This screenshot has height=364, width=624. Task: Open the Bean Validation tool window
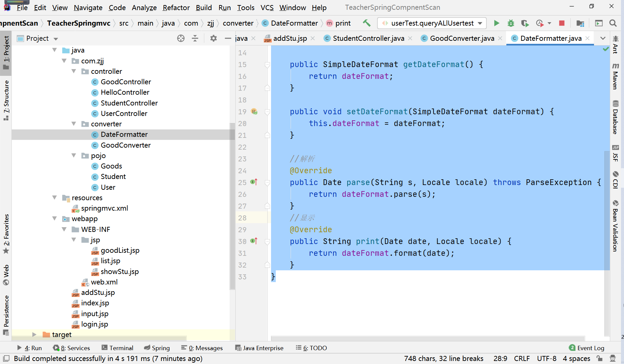coord(616,226)
